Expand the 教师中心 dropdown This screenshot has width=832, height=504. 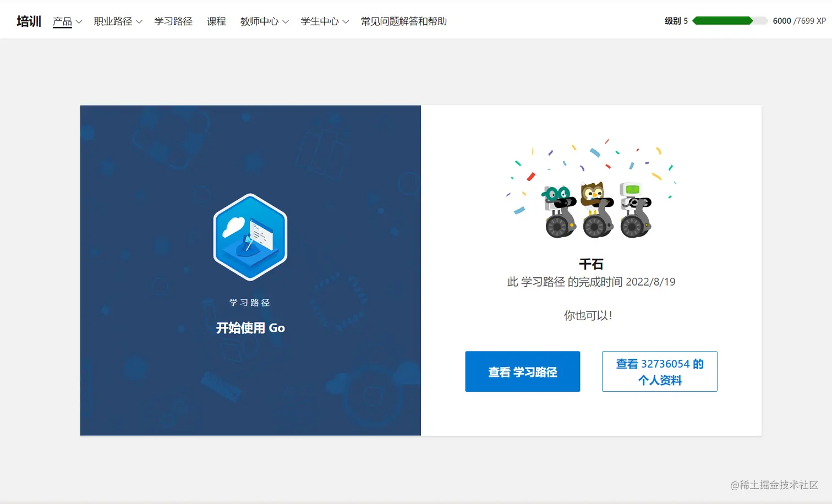click(264, 21)
